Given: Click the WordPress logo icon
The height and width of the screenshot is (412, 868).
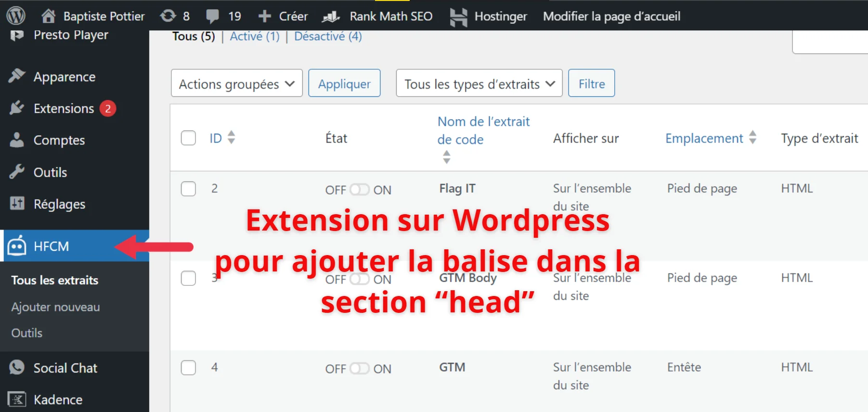Looking at the screenshot, I should coord(16,16).
